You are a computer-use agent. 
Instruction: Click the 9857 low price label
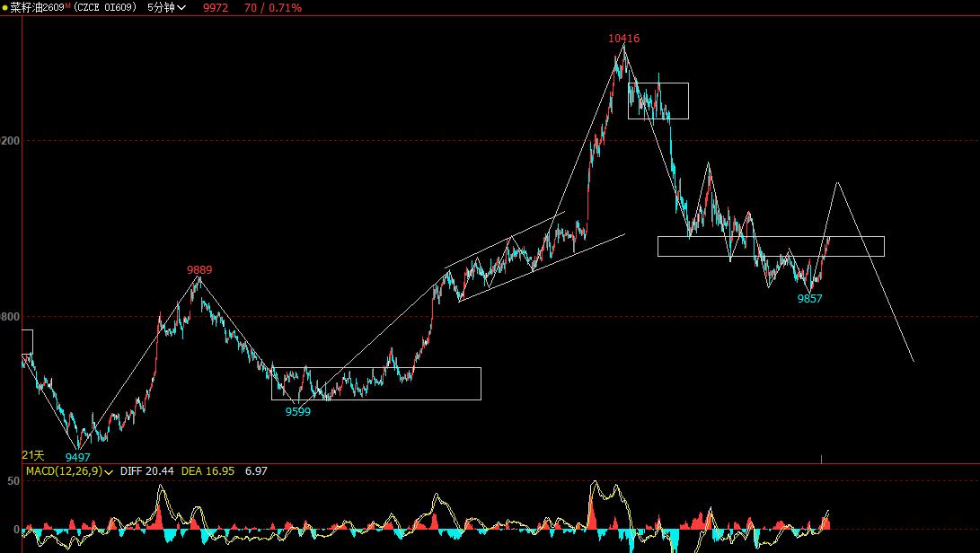(810, 299)
